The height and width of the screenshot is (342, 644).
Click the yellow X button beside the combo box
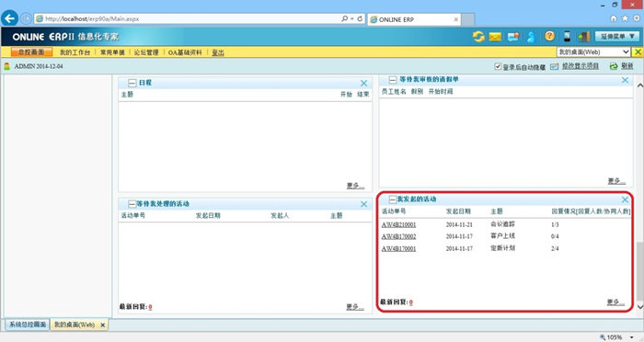[x=638, y=51]
